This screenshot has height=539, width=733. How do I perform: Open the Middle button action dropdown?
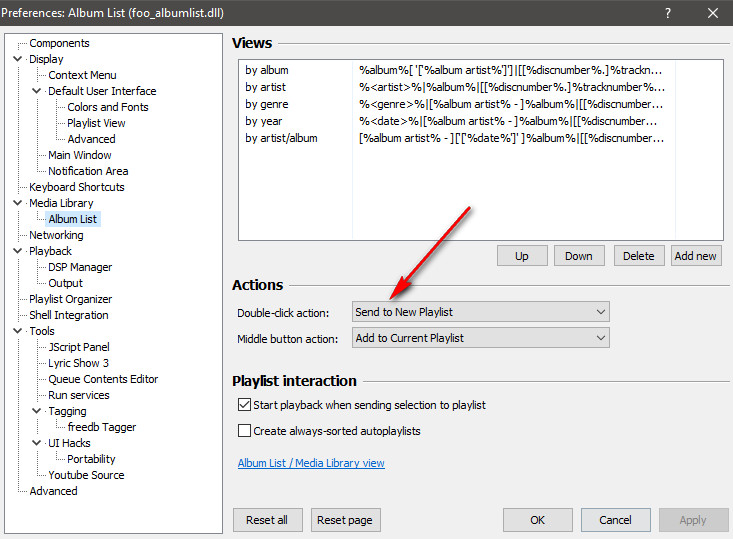480,338
